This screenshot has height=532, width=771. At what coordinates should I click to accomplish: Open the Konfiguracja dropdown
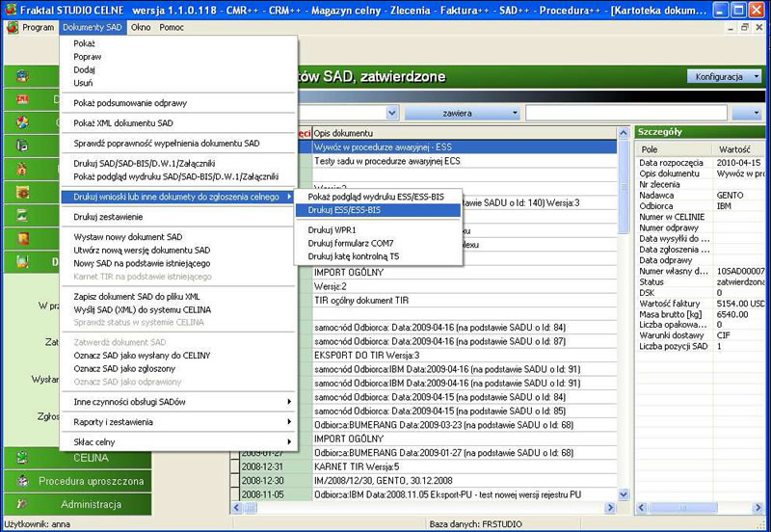725,77
